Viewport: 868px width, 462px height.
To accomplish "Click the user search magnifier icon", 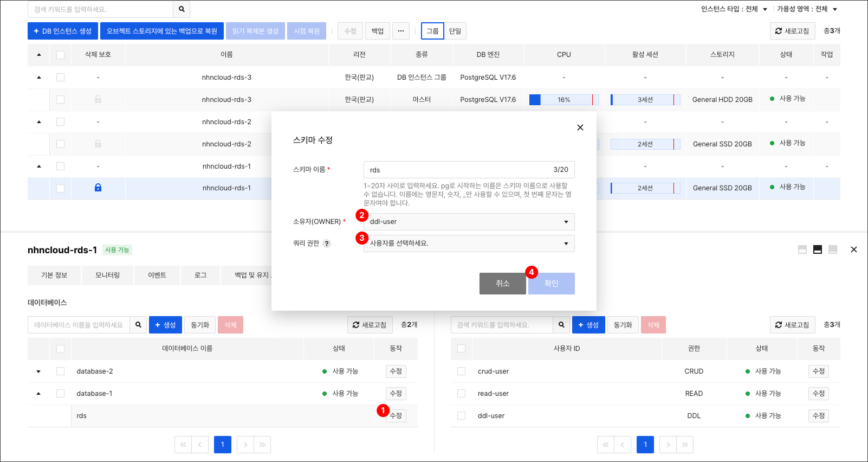I will point(561,325).
